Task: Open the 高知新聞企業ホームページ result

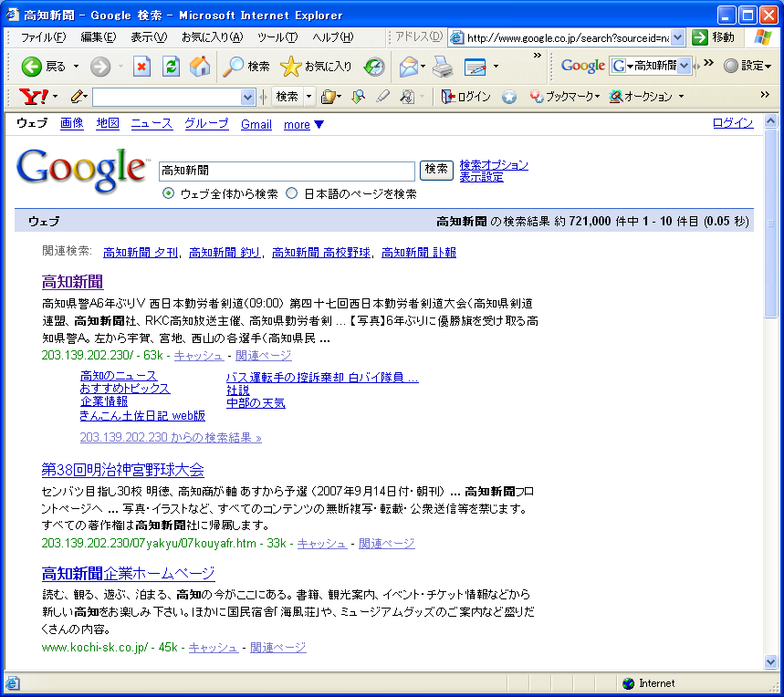Action: [x=129, y=573]
